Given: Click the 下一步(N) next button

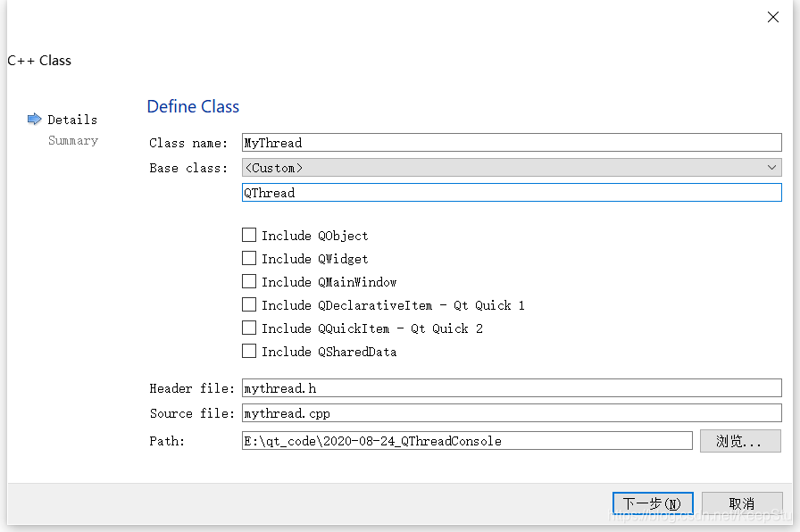Looking at the screenshot, I should (x=653, y=503).
